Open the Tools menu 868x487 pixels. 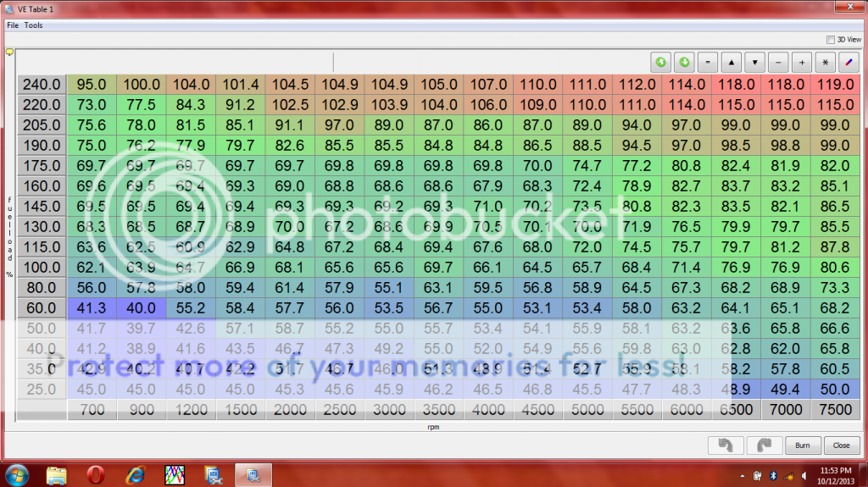coord(33,25)
